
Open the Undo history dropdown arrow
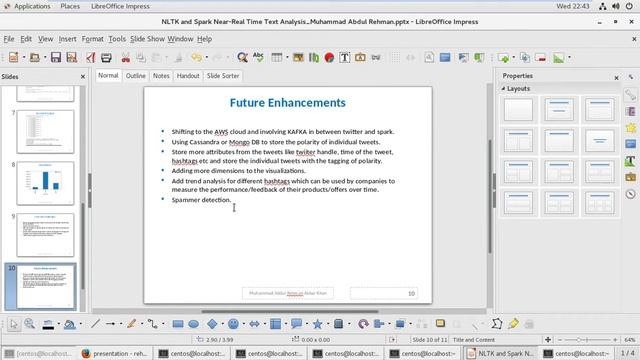[206, 58]
